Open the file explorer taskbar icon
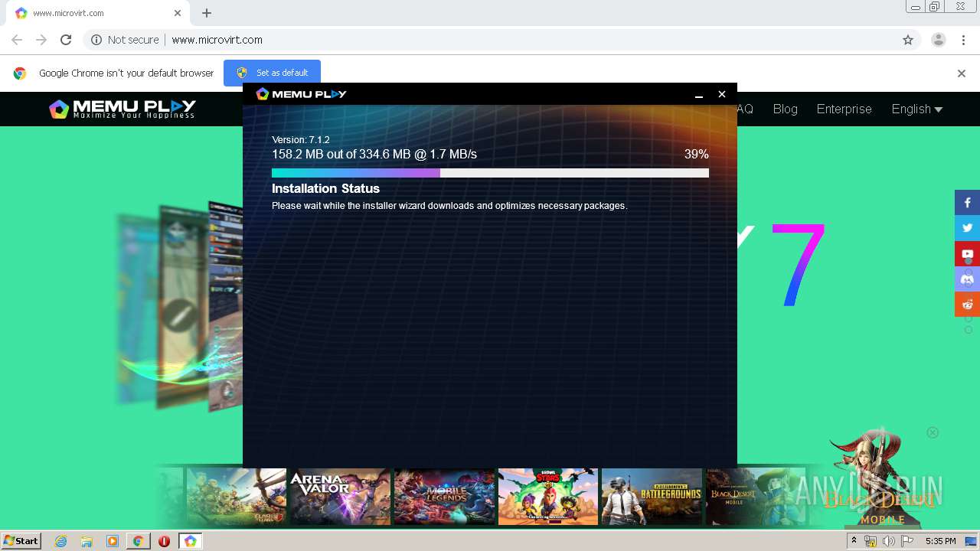 point(87,541)
